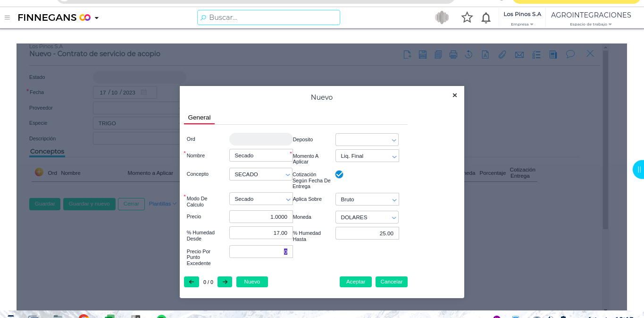Viewport: 644px width, 318px height.
Task: Open the Moneda dropdown showing DOLARES
Action: pyautogui.click(x=367, y=217)
